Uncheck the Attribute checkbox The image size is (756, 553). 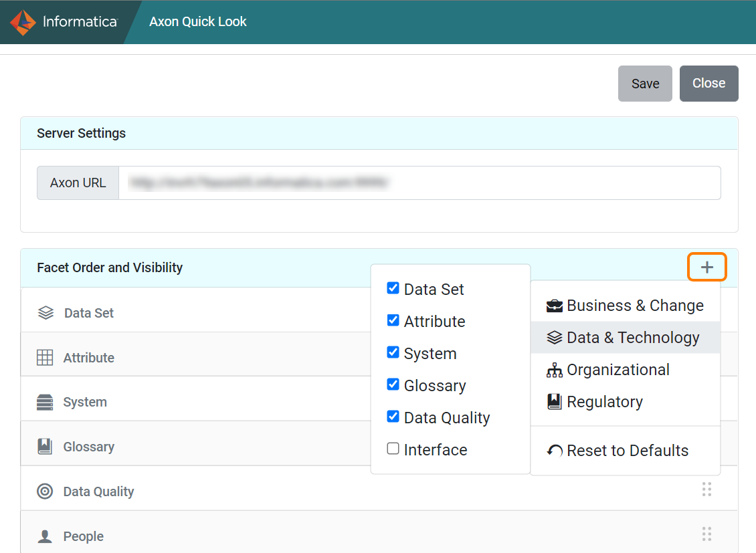[x=393, y=320]
